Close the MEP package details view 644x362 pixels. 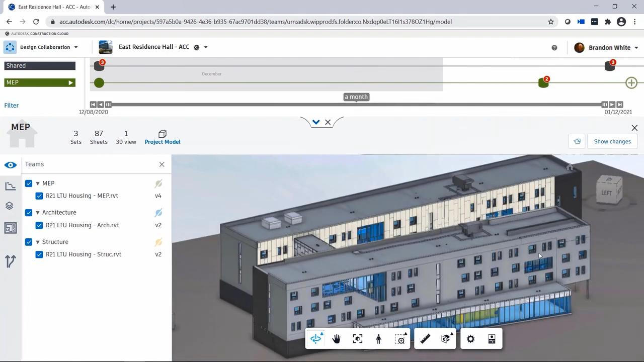click(x=634, y=128)
